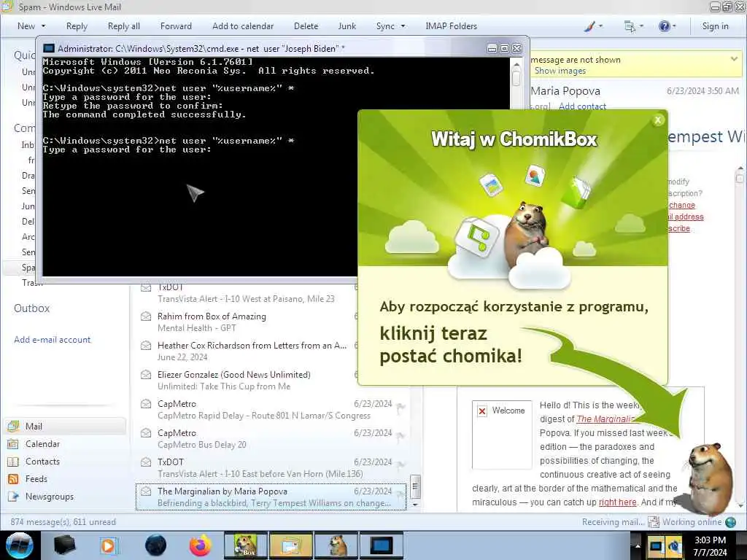Click the Welcome blocked image placeholder
Viewport: 747px width, 560px height.
coord(502,435)
